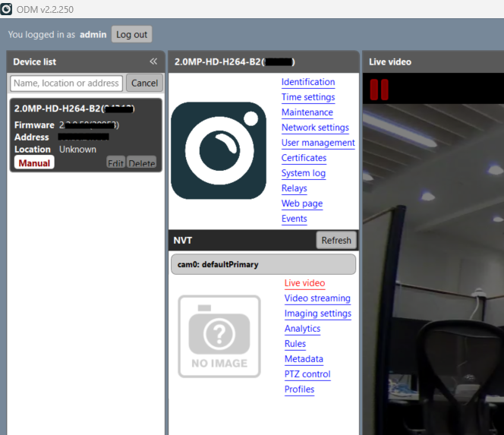504x435 pixels.
Task: Open the Metadata section
Action: [x=304, y=359]
